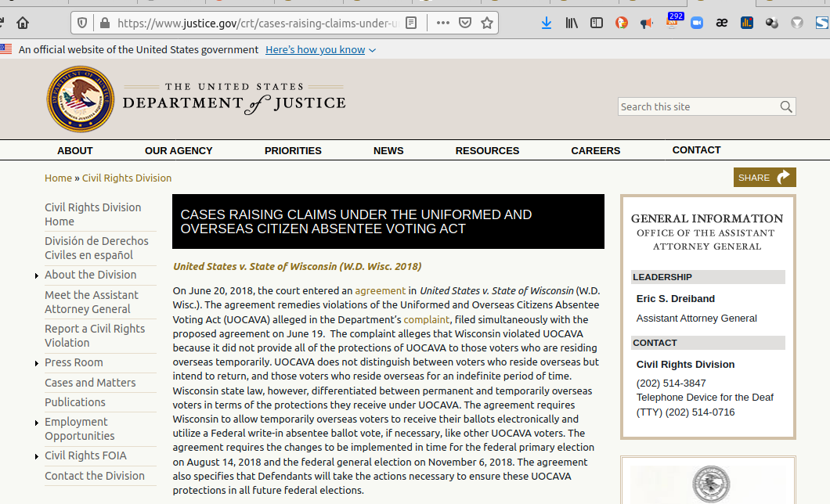This screenshot has width=830, height=504.
Task: Click Department of Justice wordmark
Action: (234, 99)
